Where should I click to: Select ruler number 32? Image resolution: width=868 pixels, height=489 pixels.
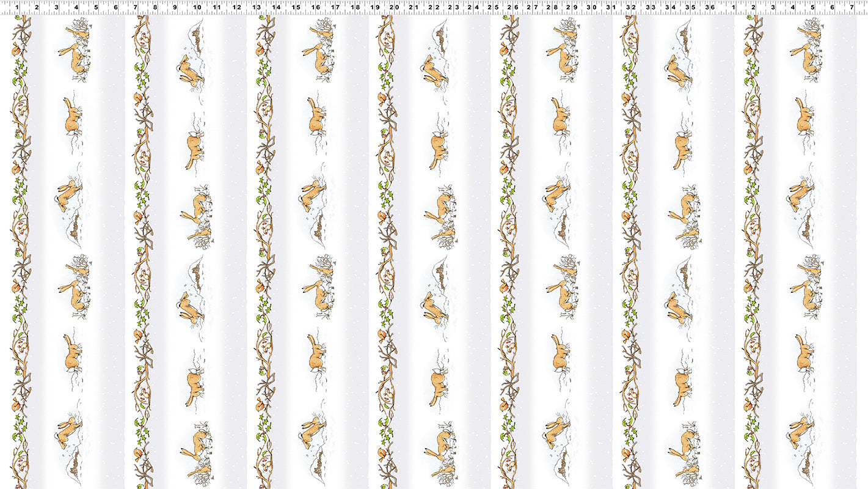(630, 8)
